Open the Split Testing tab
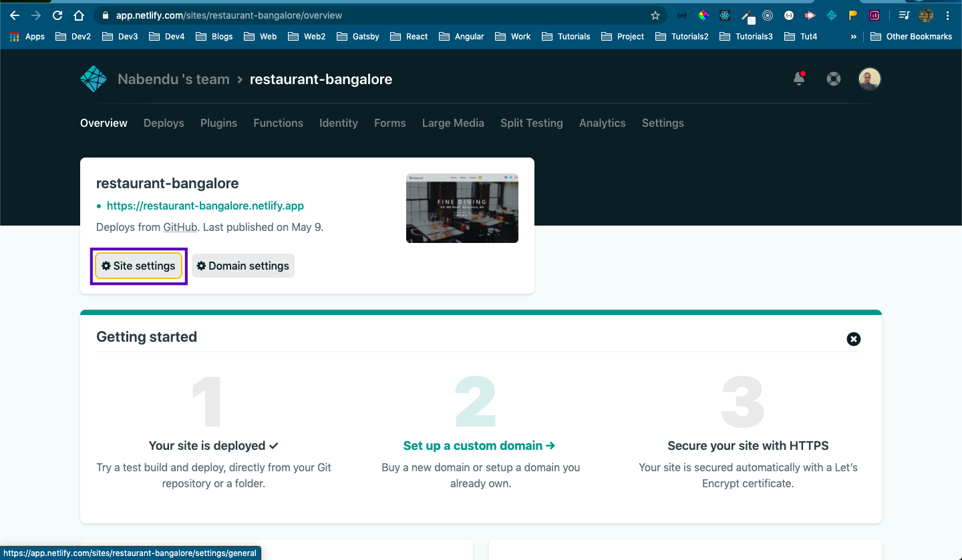 [x=532, y=123]
